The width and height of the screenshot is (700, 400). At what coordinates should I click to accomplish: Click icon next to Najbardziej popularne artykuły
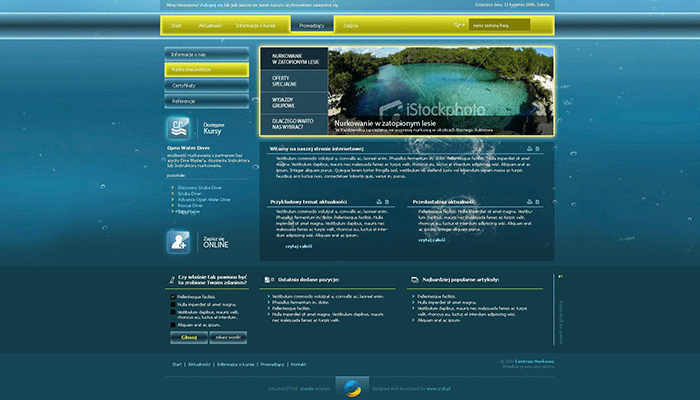point(413,282)
